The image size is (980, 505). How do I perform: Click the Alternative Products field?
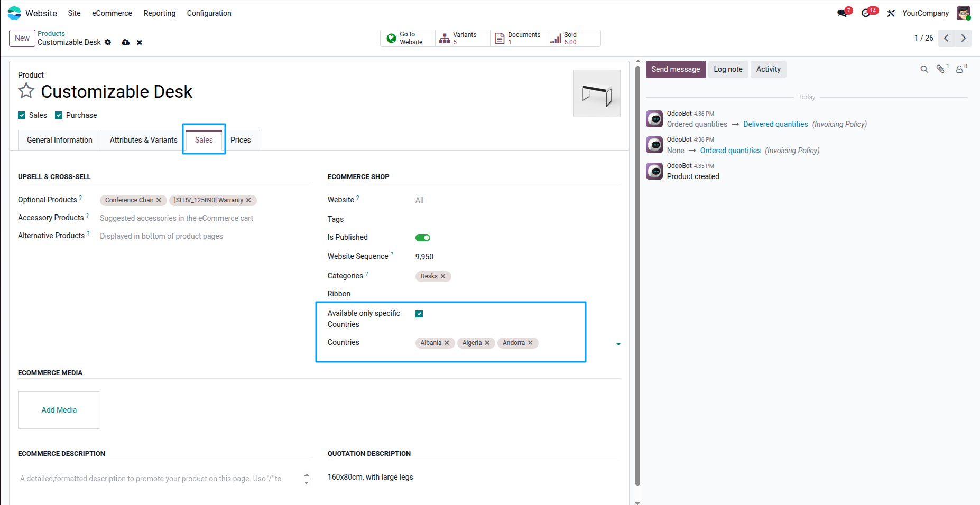205,236
